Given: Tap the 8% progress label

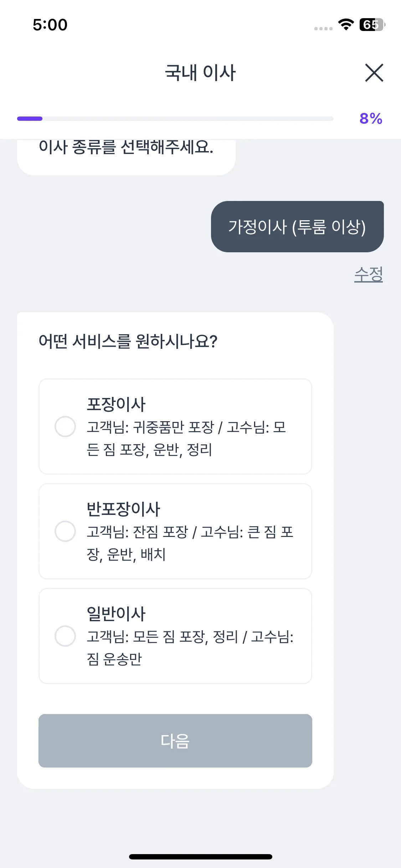Looking at the screenshot, I should point(371,119).
